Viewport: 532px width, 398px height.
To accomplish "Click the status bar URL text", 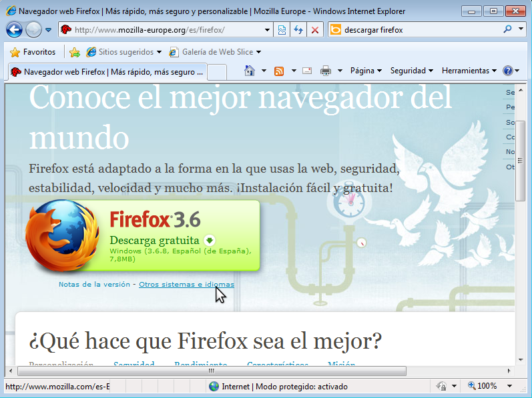I will (x=57, y=387).
